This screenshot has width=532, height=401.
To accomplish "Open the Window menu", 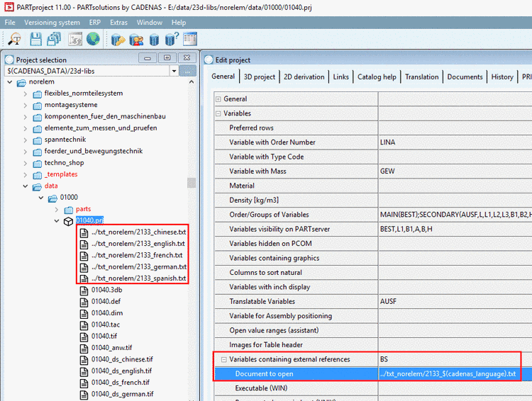I will pyautogui.click(x=149, y=23).
